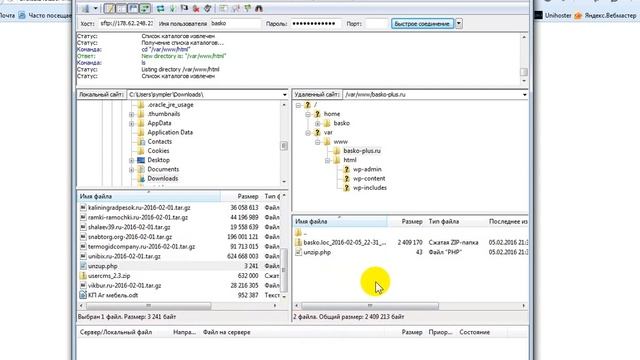Viewport: 640px width, 360px height.
Task: Collapse the remote html folder
Action: (x=328, y=160)
